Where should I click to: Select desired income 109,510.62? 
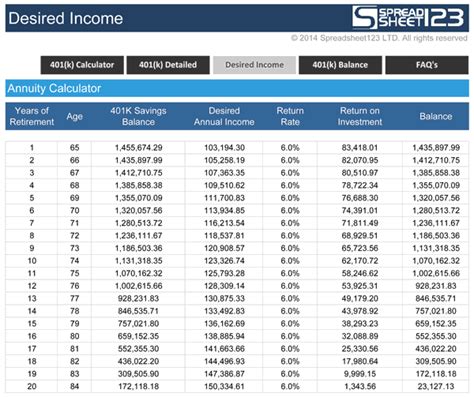click(224, 185)
